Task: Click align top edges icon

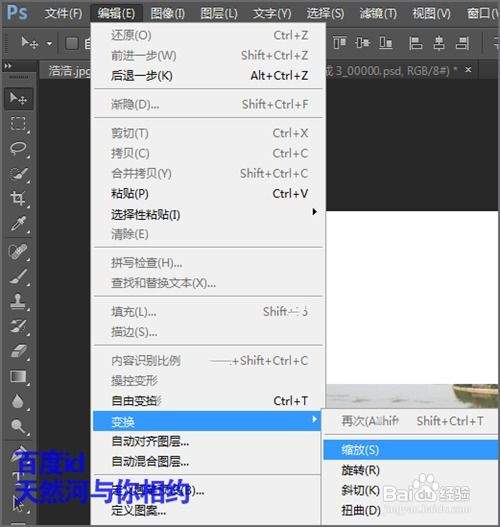Action: [x=339, y=43]
